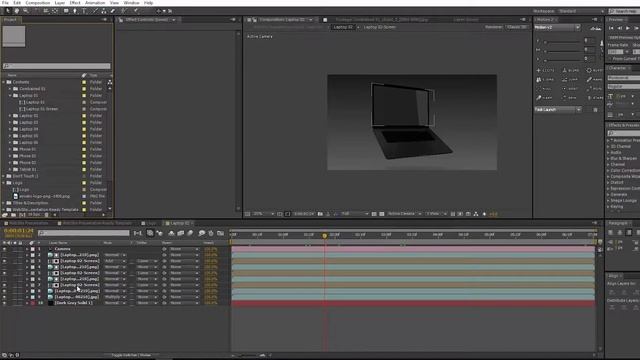Adjust the middle slider in Motion v2 panel
The height and width of the screenshot is (360, 640).
562,50
